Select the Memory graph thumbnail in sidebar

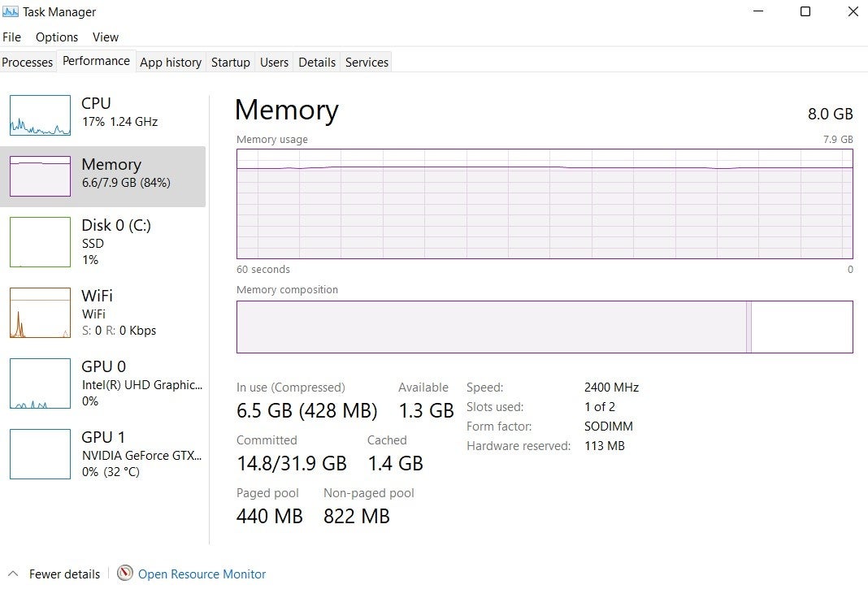pos(40,176)
